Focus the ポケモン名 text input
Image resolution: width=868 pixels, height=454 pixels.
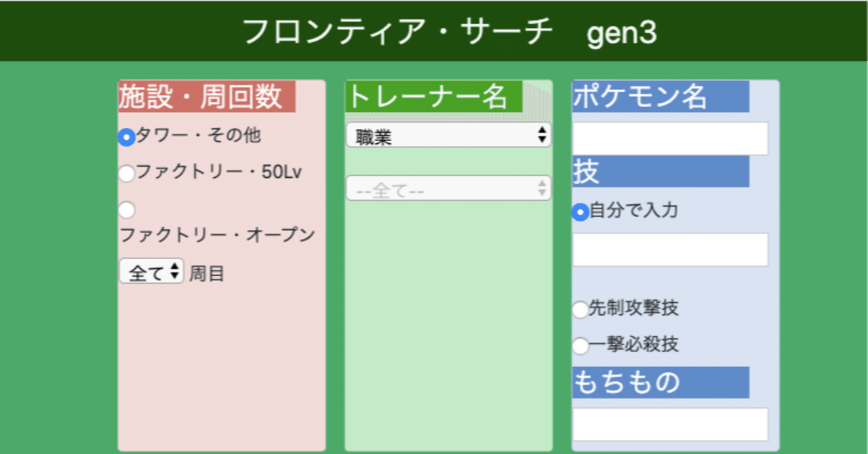point(670,138)
